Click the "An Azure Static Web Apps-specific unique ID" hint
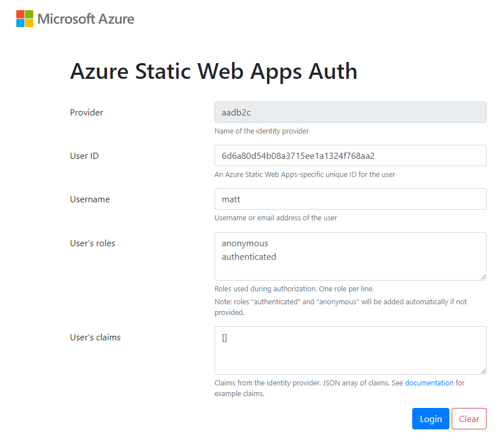This screenshot has width=504, height=444. click(305, 175)
